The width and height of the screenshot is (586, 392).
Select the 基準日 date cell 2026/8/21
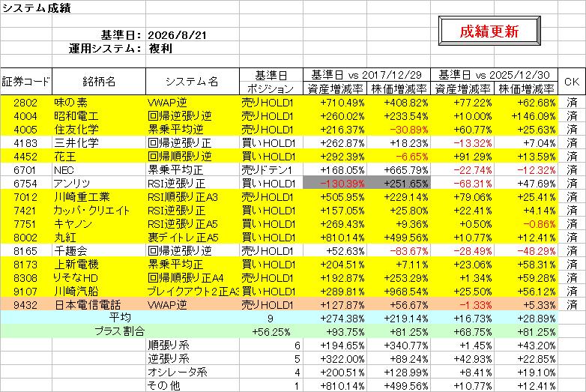pos(192,34)
